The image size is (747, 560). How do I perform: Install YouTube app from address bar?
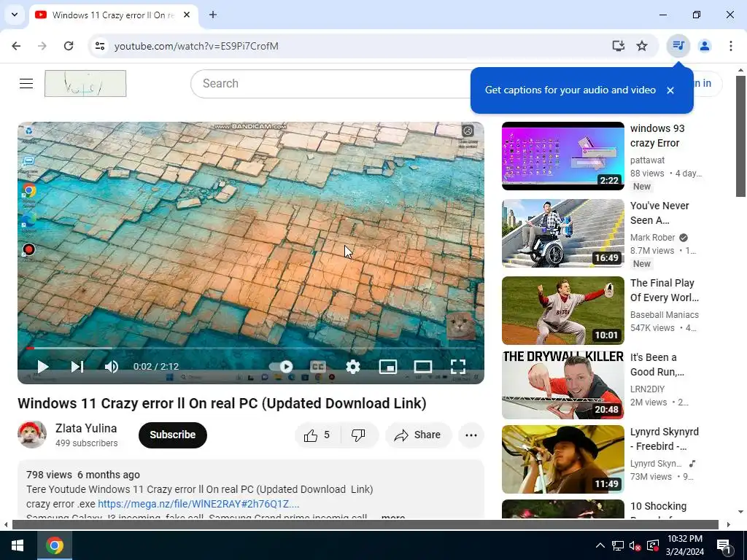click(x=619, y=46)
